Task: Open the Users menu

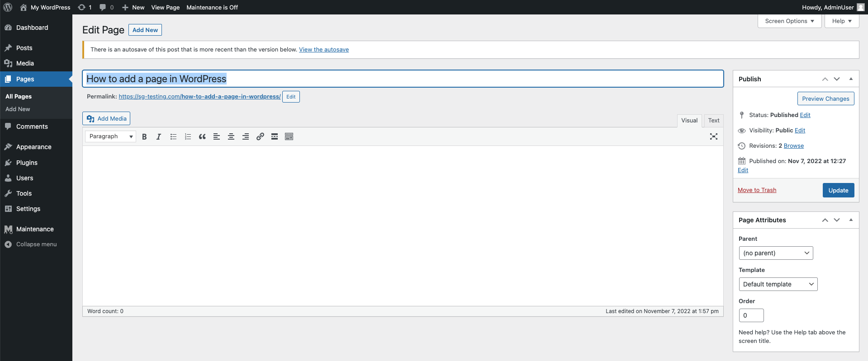Action: pos(36,178)
